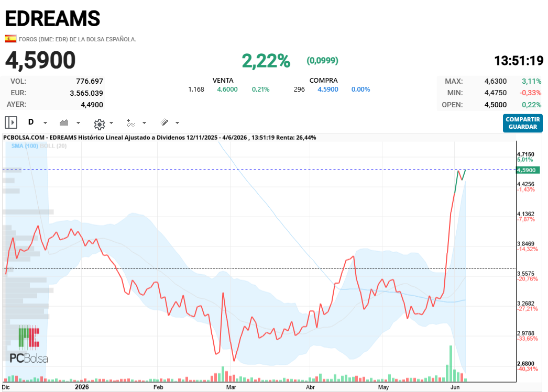Click the VENTA volume 1.168

[196, 89]
